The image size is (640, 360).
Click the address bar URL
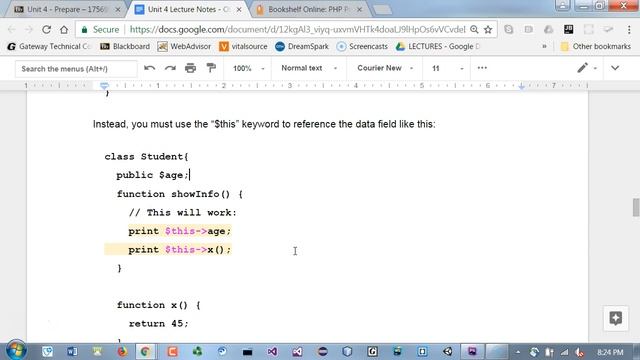(297, 29)
